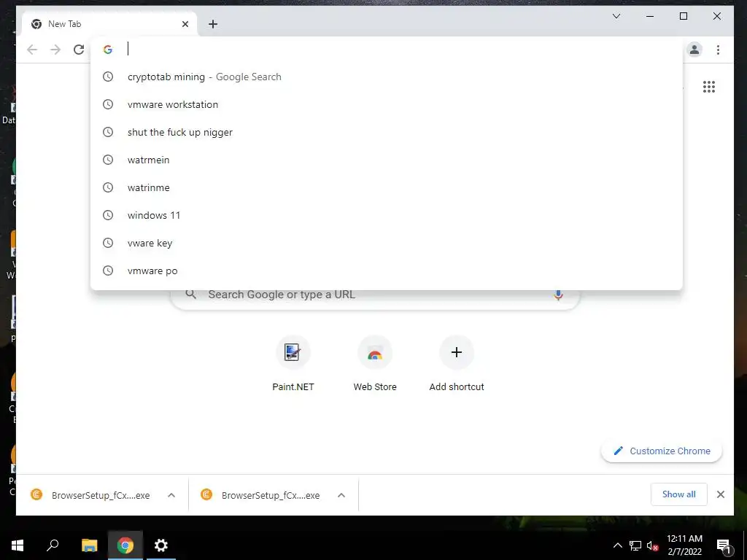The image size is (747, 560).
Task: Click the second BrowserSetup download file icon
Action: [x=206, y=495]
